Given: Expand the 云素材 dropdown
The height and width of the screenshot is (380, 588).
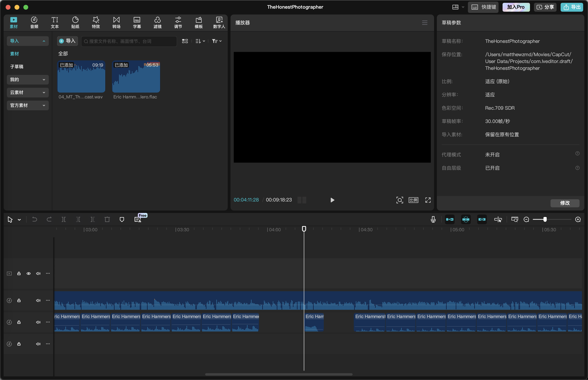Looking at the screenshot, I should pyautogui.click(x=28, y=93).
